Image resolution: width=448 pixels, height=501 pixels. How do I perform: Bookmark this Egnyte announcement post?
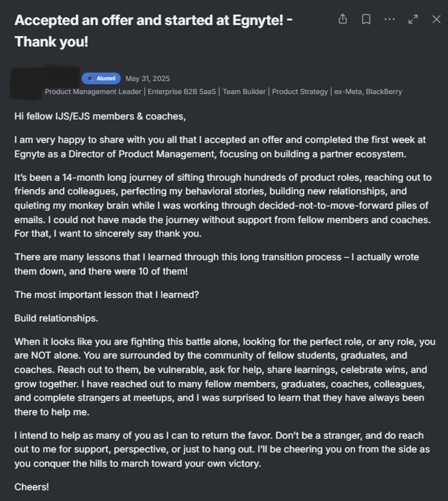pyautogui.click(x=366, y=19)
